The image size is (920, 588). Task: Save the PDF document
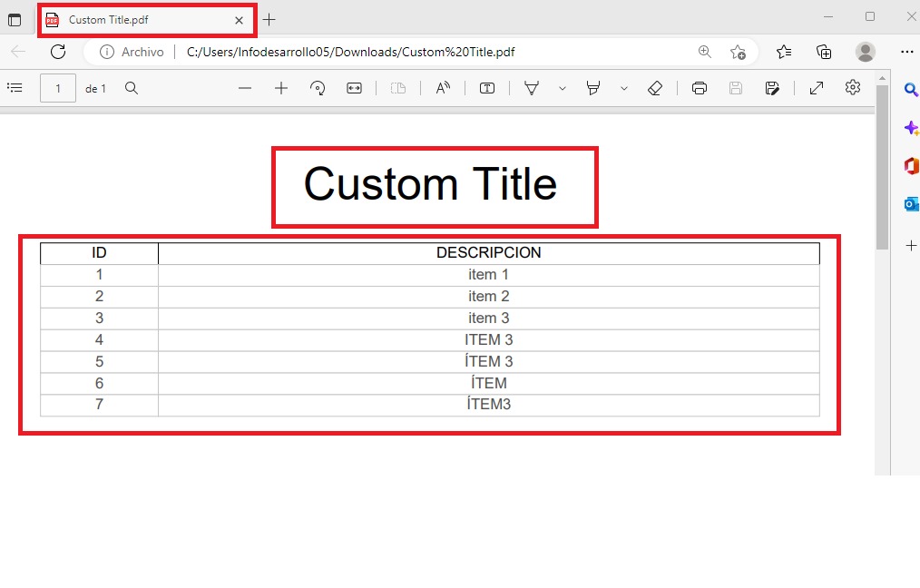click(x=736, y=88)
